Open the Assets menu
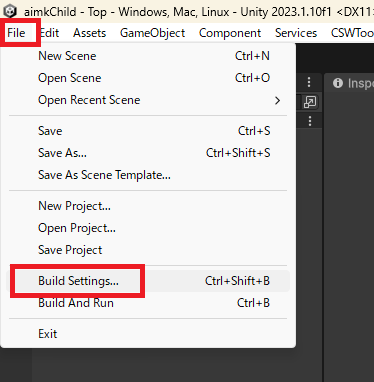 89,33
